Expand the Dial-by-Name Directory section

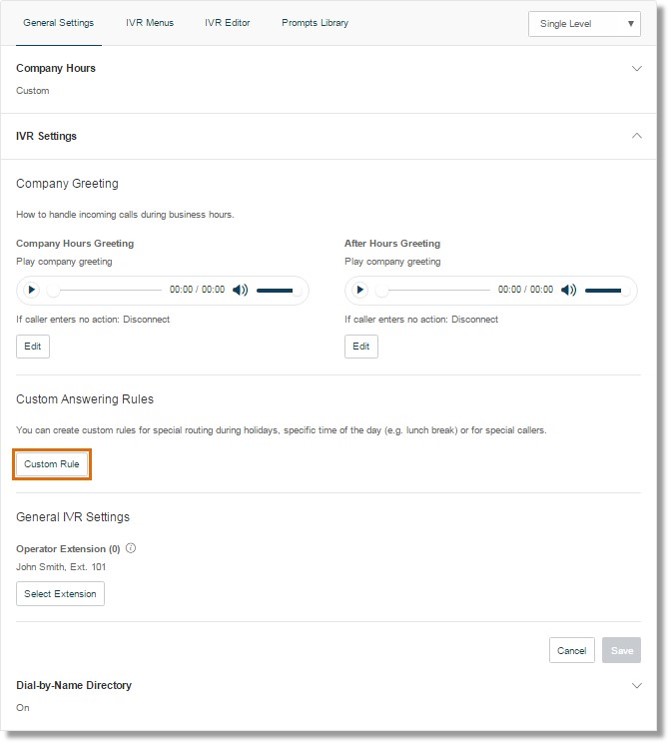pos(636,685)
